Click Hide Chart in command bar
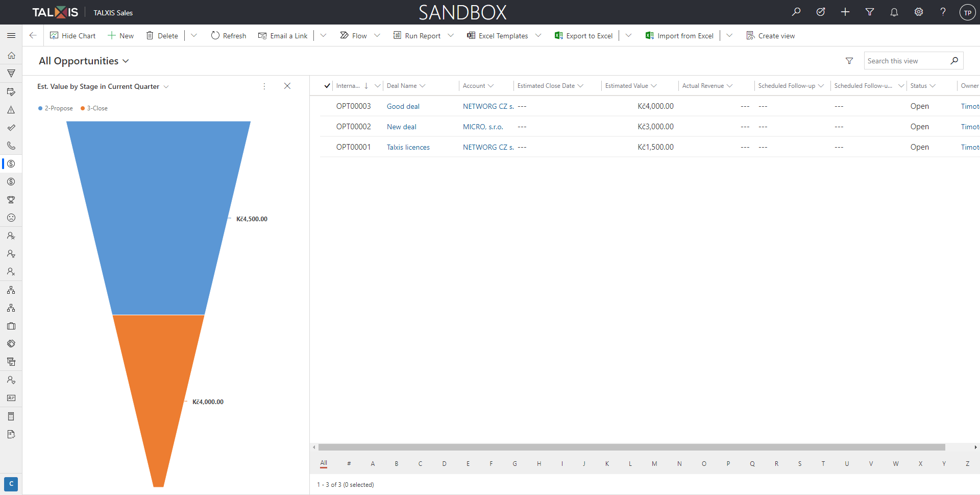Image resolution: width=980 pixels, height=495 pixels. (72, 35)
